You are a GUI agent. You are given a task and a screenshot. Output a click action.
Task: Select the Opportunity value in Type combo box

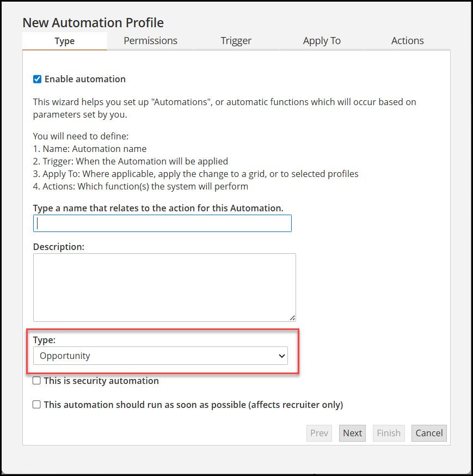(161, 356)
